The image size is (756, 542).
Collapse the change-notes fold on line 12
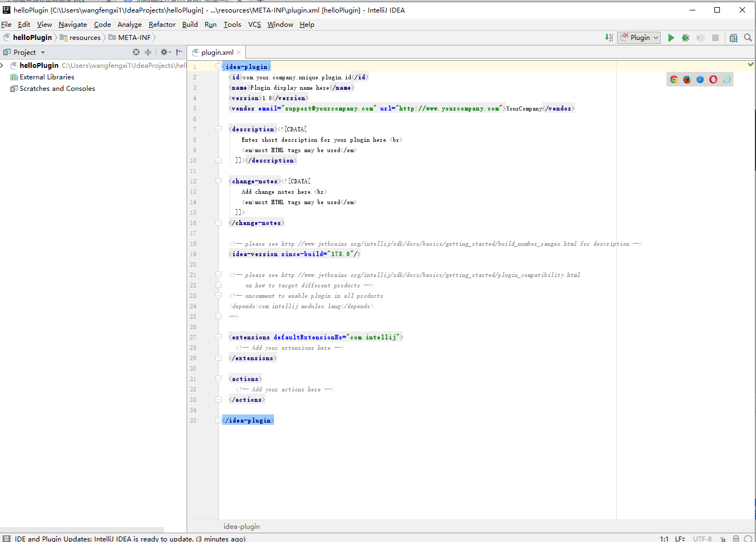pos(218,181)
